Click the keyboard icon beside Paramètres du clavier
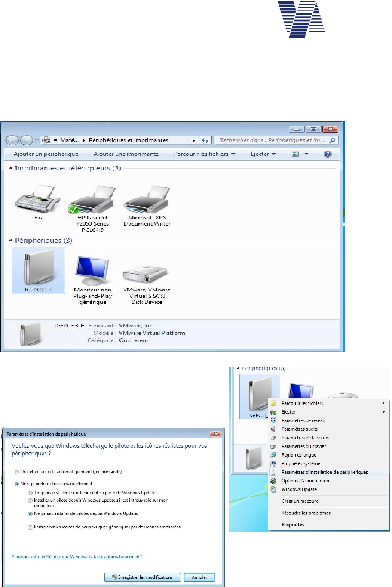 [x=273, y=446]
